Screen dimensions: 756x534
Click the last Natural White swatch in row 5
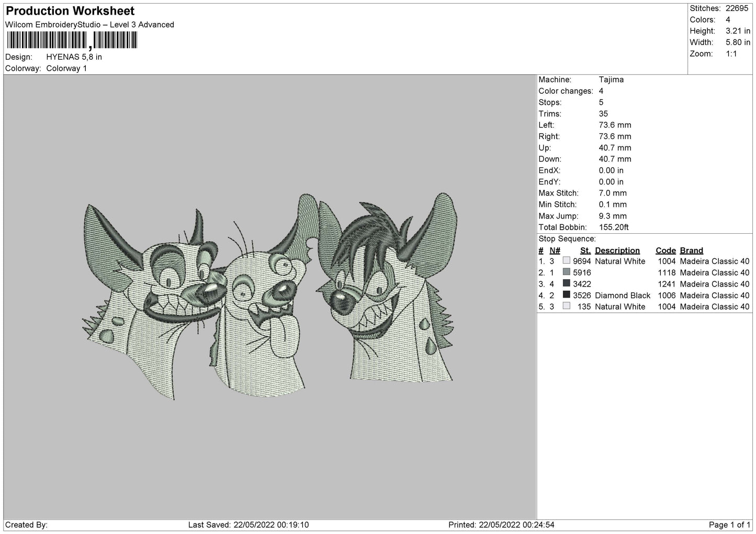coord(566,306)
